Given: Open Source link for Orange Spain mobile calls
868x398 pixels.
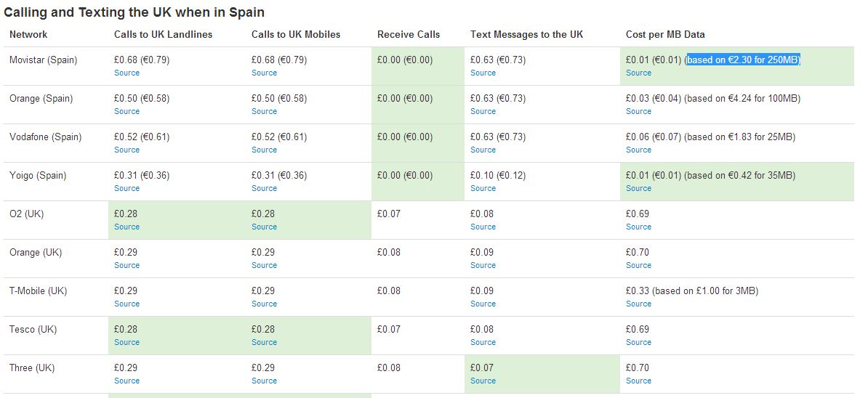Looking at the screenshot, I should pos(263,111).
